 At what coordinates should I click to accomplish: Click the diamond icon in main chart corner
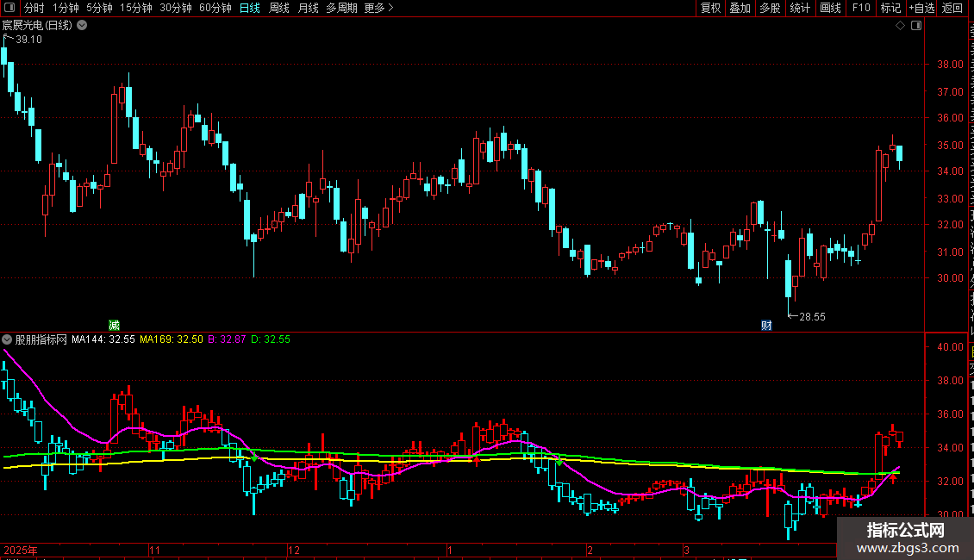(900, 26)
